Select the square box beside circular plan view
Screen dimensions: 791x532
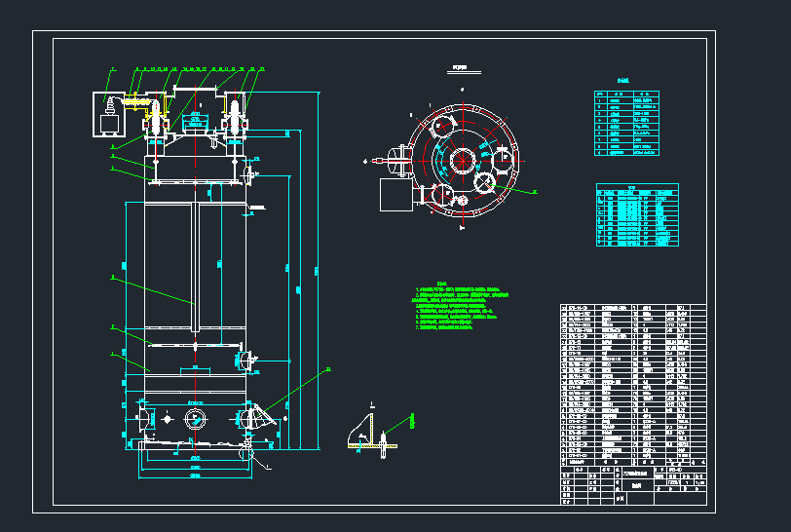click(x=395, y=194)
